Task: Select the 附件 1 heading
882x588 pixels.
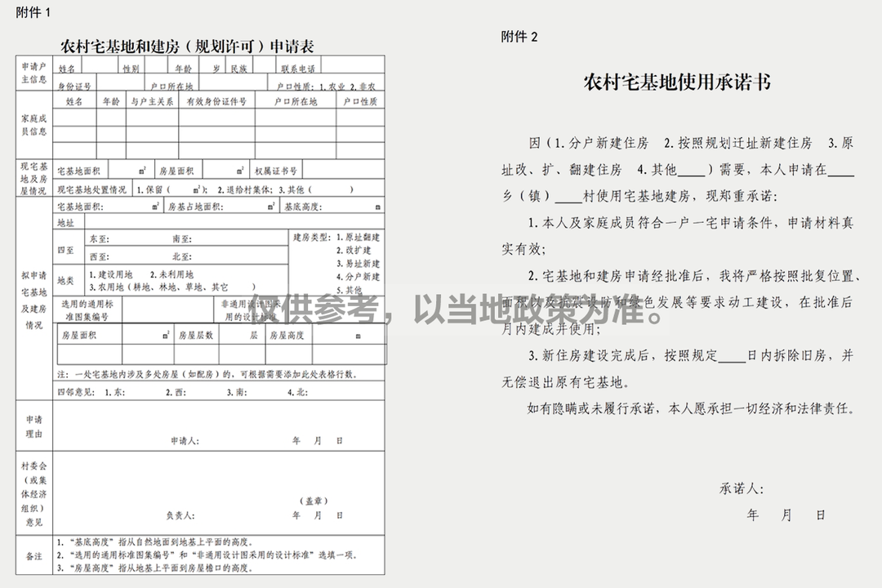Action: coord(33,12)
